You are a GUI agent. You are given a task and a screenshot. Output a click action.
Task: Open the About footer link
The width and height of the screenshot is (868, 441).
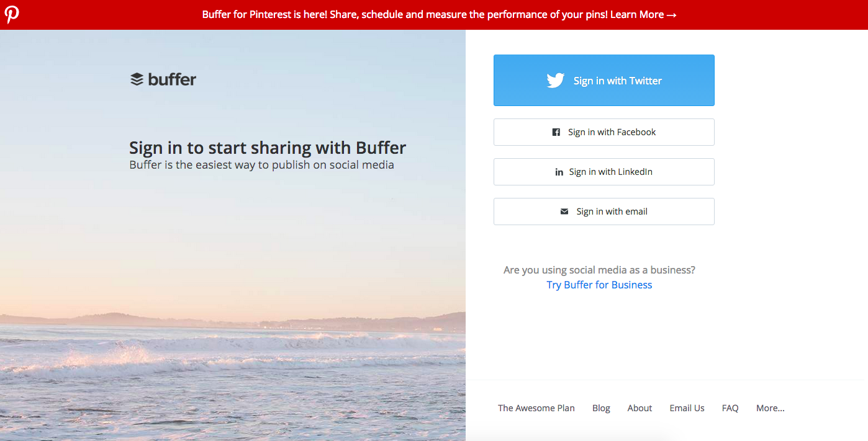click(640, 408)
